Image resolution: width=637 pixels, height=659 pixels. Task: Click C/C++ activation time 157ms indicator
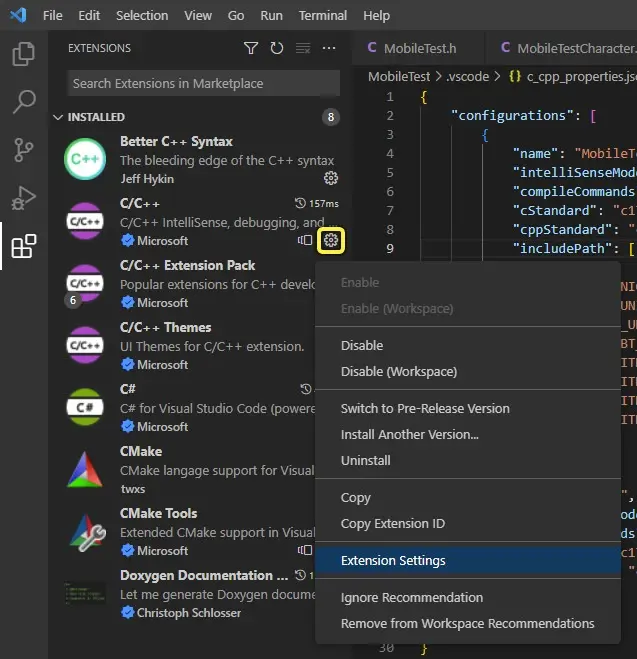coord(317,203)
